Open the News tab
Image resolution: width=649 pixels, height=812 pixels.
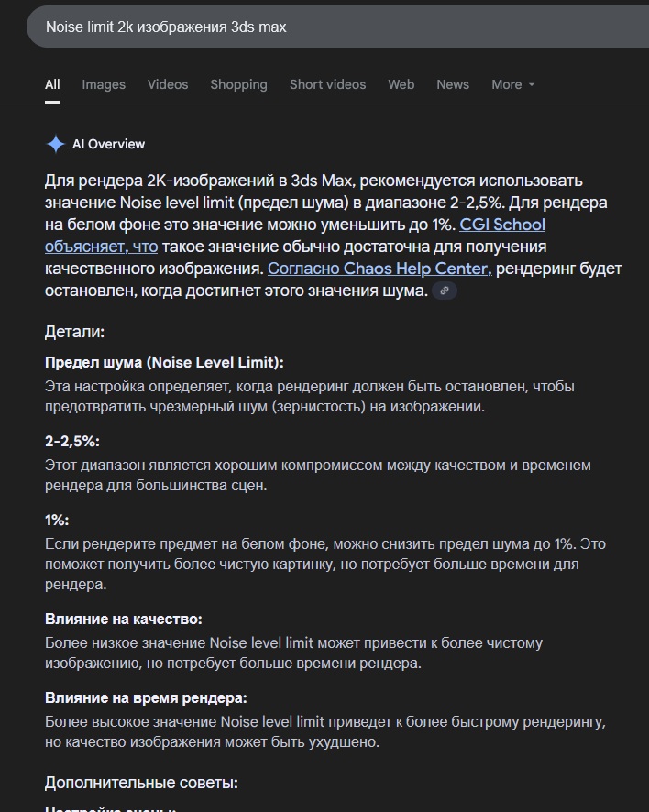[453, 84]
